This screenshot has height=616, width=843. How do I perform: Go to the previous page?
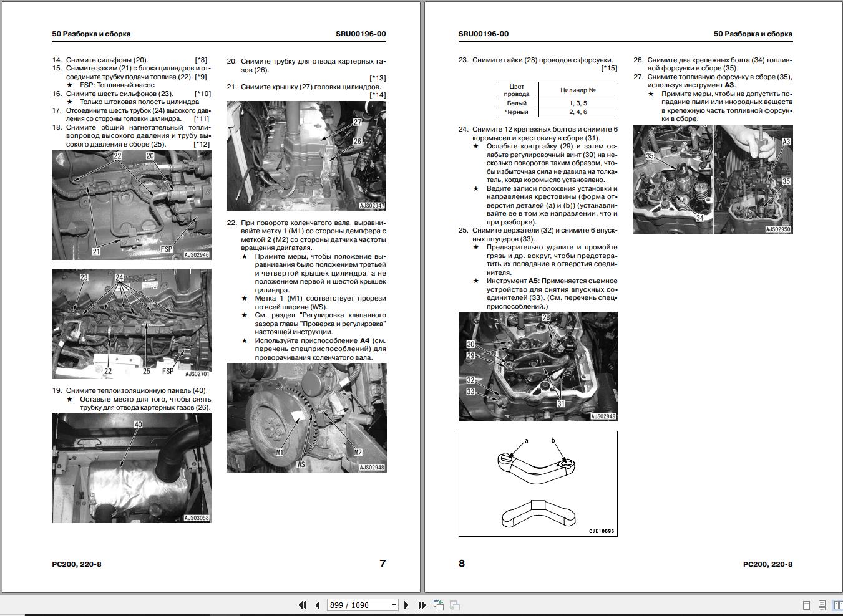pyautogui.click(x=317, y=605)
